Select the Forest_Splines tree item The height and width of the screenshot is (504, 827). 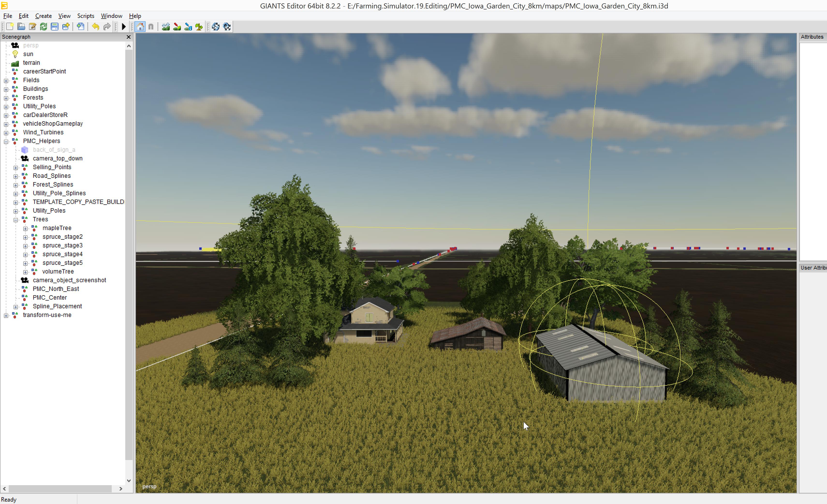click(53, 184)
